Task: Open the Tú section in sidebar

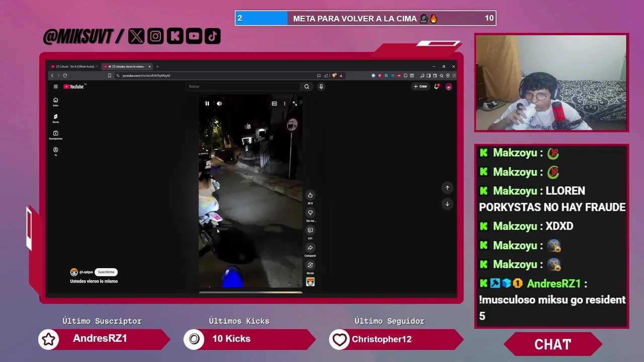Action: tap(55, 151)
